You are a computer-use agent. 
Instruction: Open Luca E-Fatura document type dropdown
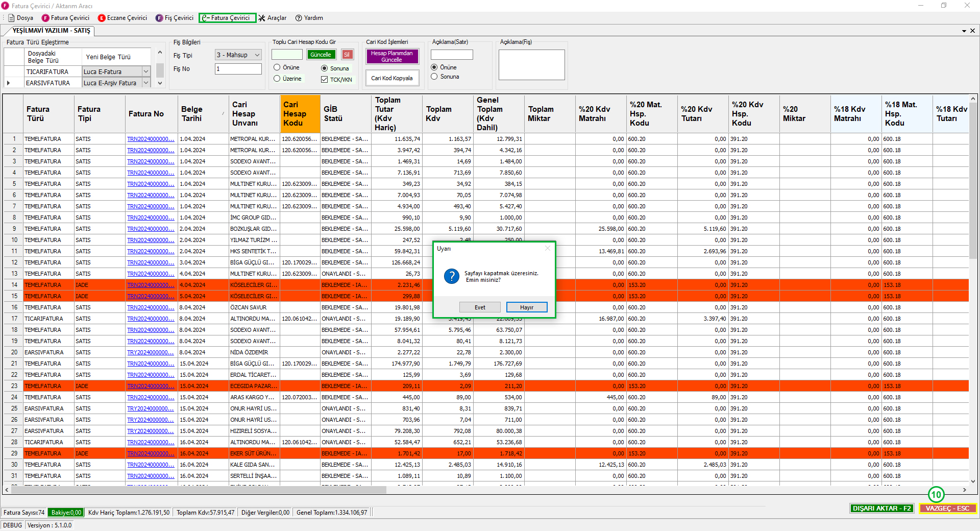tap(146, 71)
